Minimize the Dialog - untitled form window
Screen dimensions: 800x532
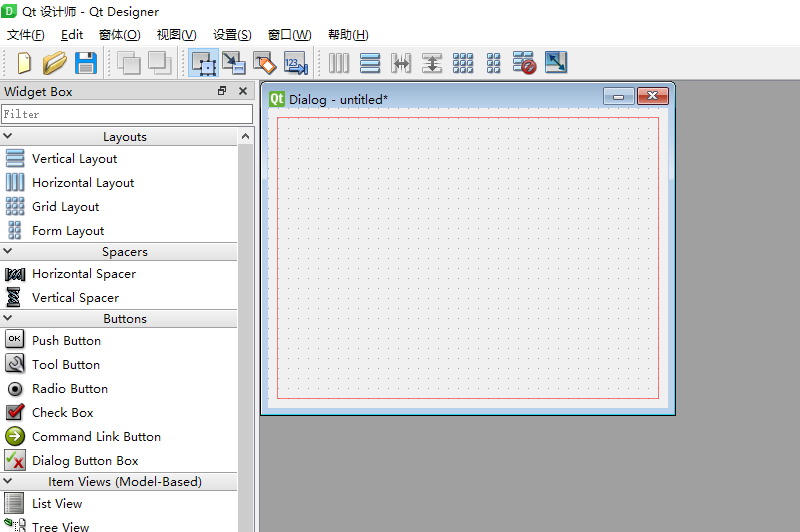click(x=619, y=96)
